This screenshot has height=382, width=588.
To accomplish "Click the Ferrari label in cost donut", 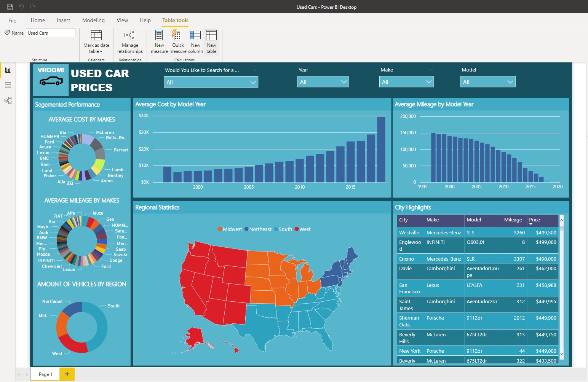I will click(121, 150).
